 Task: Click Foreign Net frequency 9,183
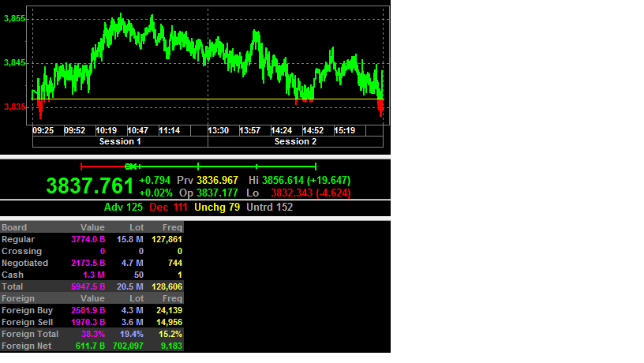[x=171, y=346]
